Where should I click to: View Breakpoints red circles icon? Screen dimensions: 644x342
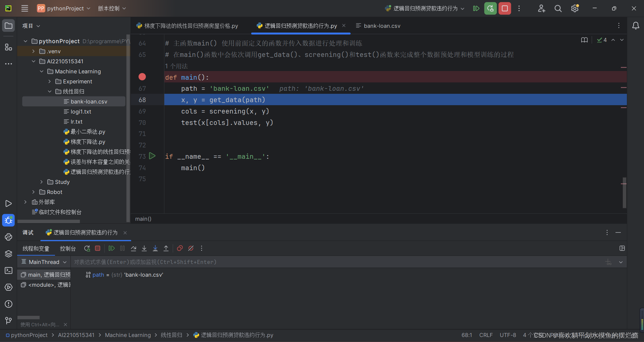(180, 249)
